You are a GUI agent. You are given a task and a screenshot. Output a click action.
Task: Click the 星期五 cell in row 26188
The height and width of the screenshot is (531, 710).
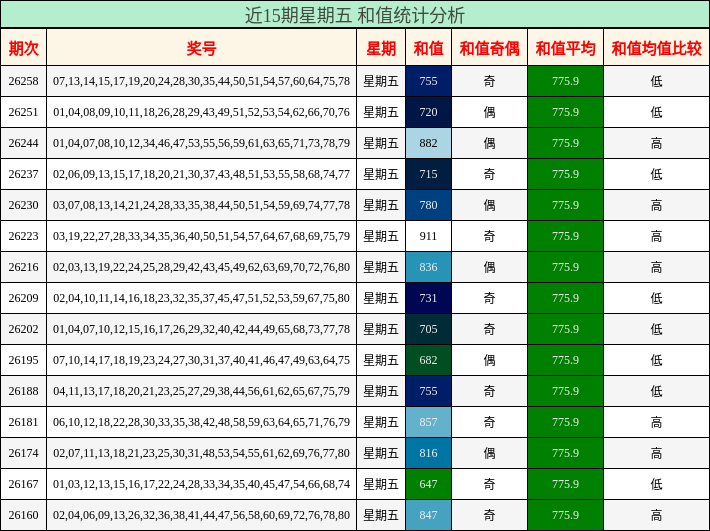click(x=381, y=391)
